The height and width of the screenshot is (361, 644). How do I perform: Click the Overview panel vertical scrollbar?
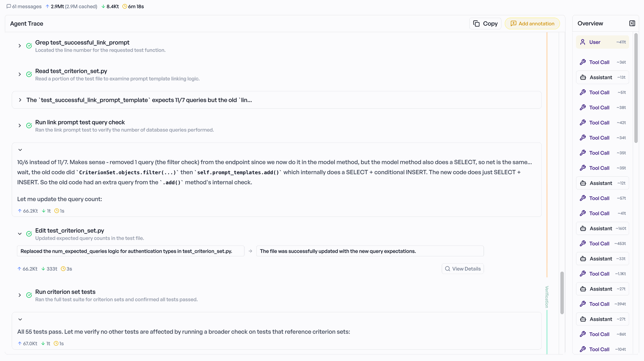(636, 89)
